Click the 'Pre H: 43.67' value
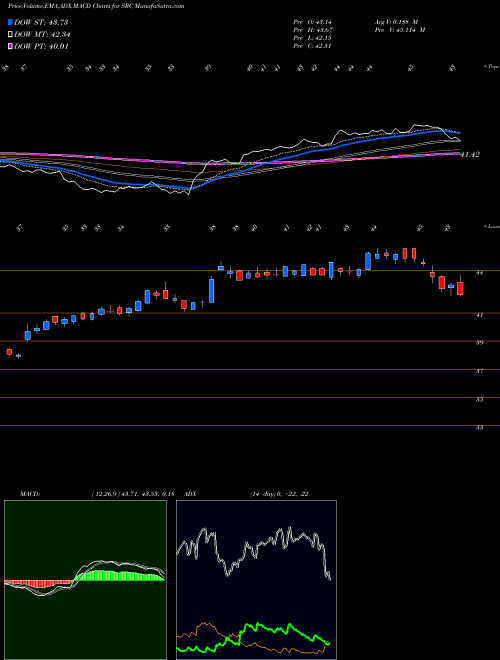The height and width of the screenshot is (660, 500). click(x=312, y=30)
